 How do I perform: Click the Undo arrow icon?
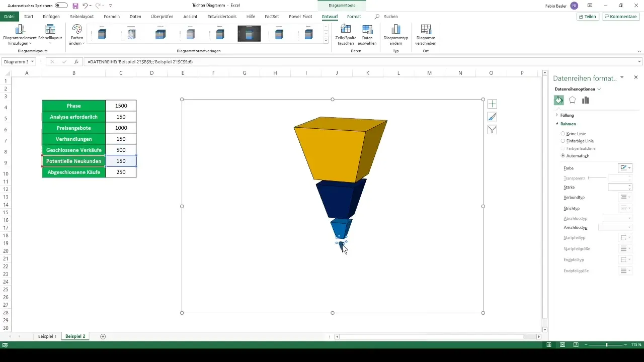[85, 6]
